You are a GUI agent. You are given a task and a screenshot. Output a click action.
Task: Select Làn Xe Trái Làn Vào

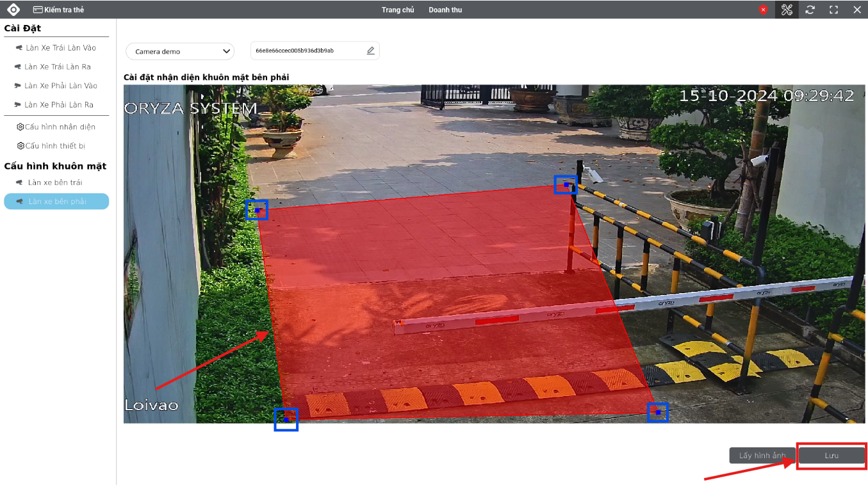point(56,48)
